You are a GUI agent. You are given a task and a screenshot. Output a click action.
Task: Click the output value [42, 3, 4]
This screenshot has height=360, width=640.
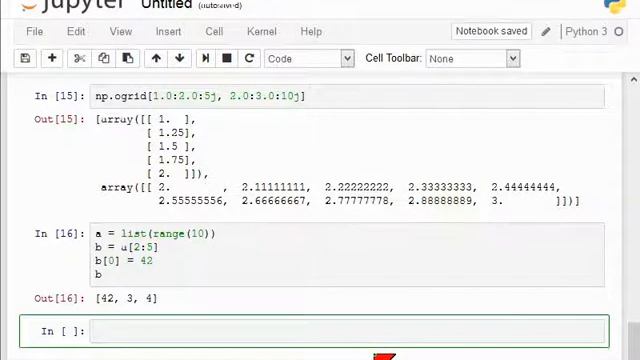point(126,298)
